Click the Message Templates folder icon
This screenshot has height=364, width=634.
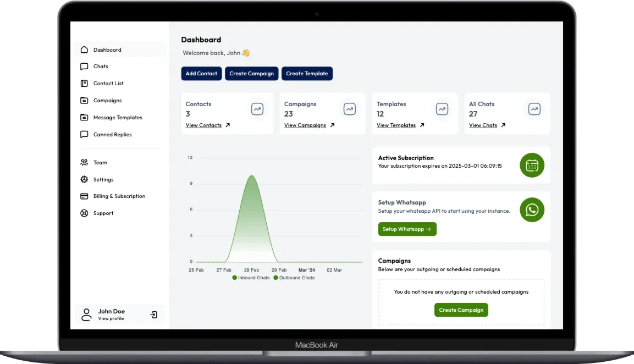[84, 117]
